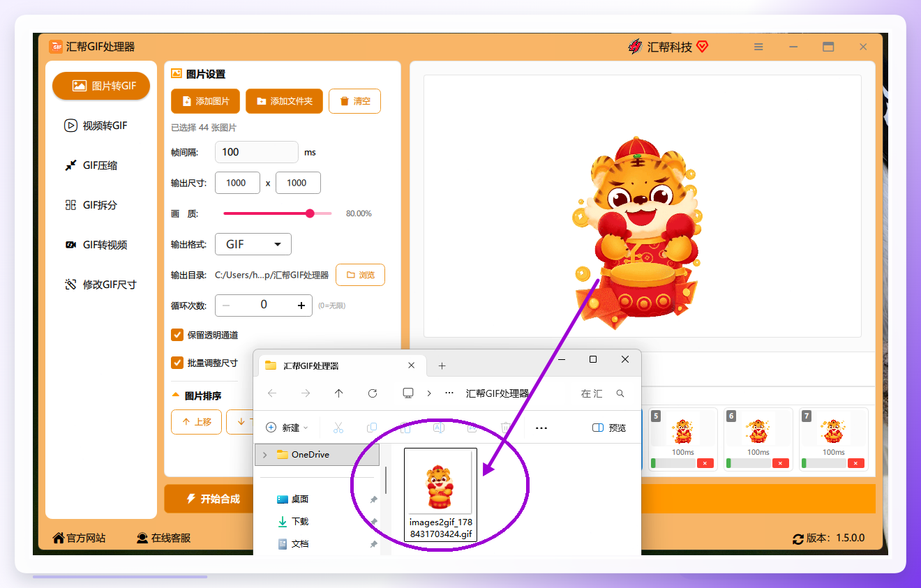Click the 添加图片 button
921x588 pixels.
pos(205,101)
